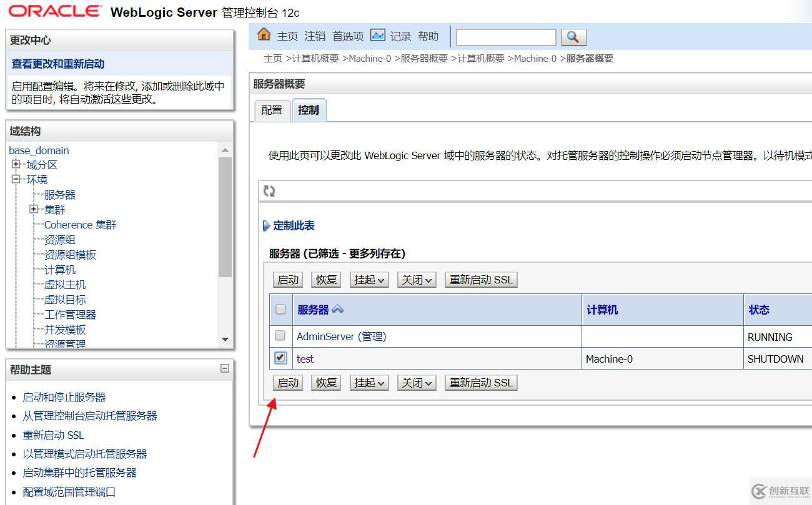The height and width of the screenshot is (505, 812).
Task: Click 记录 in the top toolbar
Action: point(400,36)
